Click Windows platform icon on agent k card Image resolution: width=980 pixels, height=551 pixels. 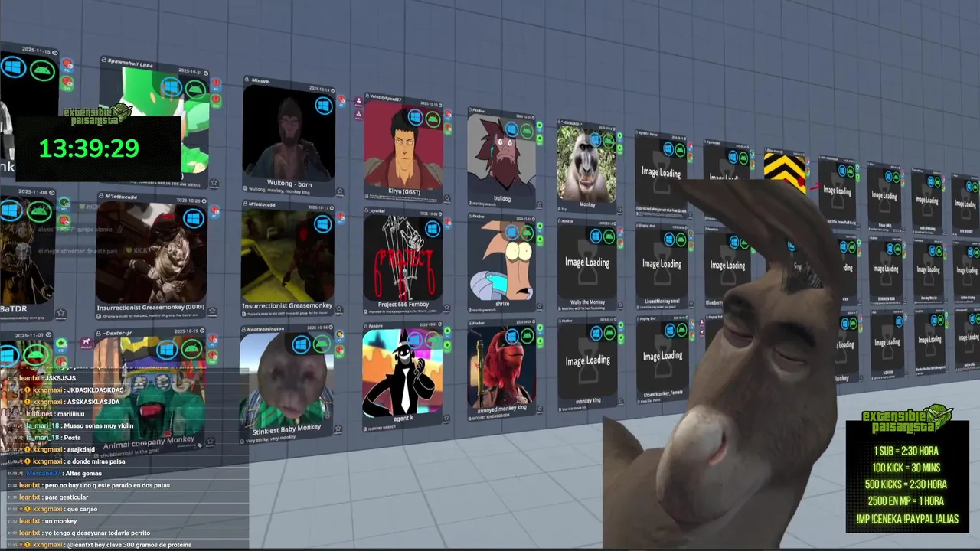[x=416, y=342]
